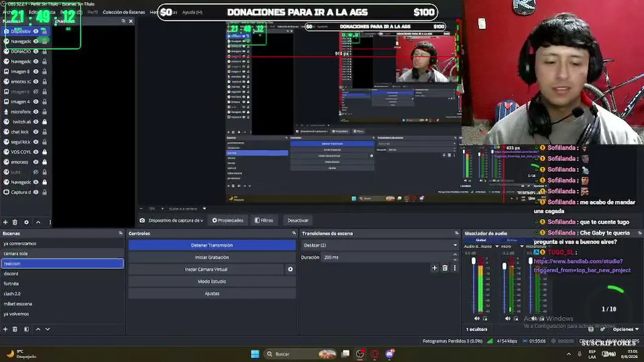The height and width of the screenshot is (362, 644).
Task: Hide the twitch ali source
Action: click(x=36, y=122)
